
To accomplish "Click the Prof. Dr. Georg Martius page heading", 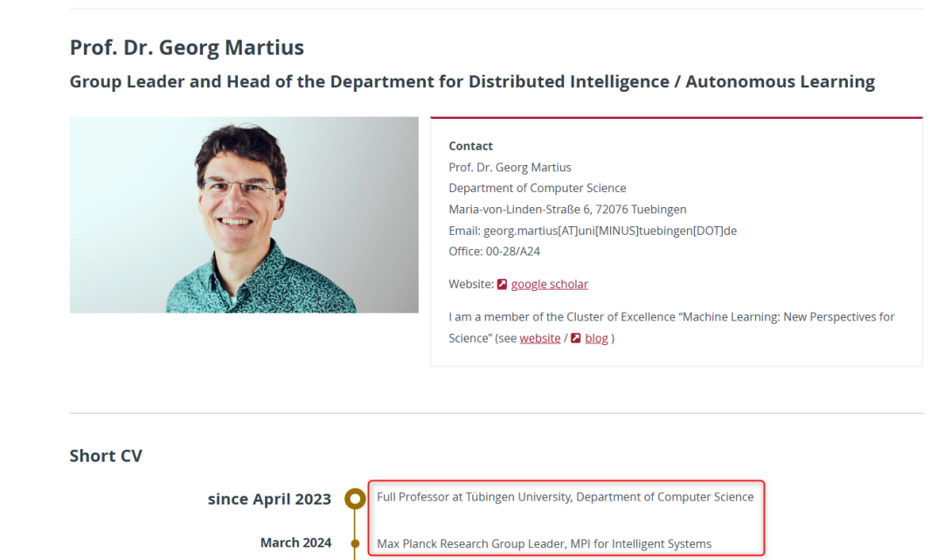I will coord(187,47).
